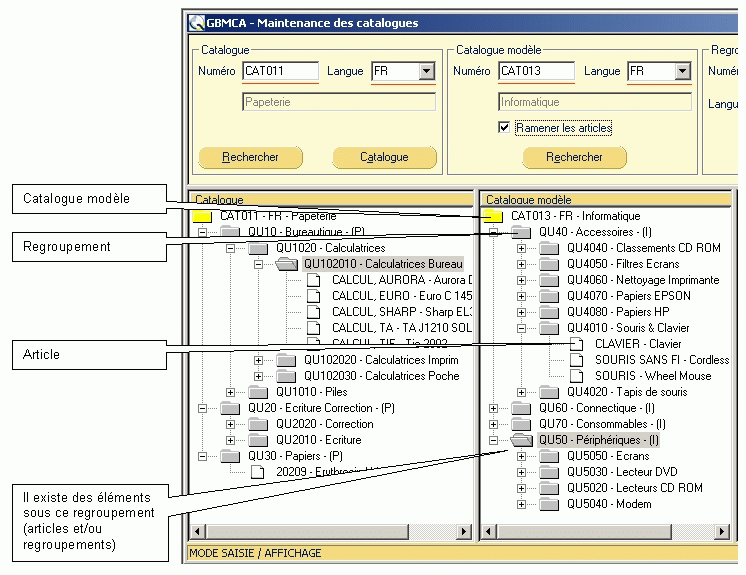Click the Catalogue button
This screenshot has width=746, height=575.
tap(384, 157)
